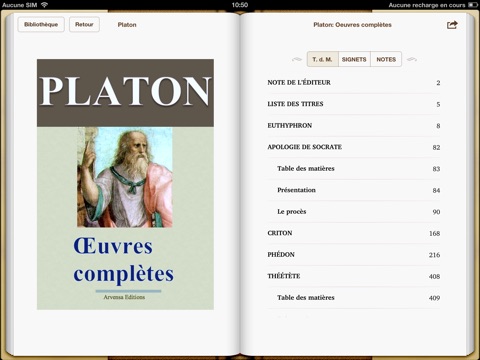Switch to the SIGNETS tab
Viewport: 480px width, 360px height.
(x=354, y=59)
